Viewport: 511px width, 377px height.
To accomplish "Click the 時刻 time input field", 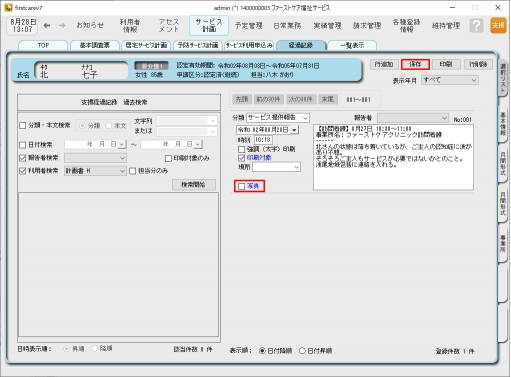I will tap(263, 140).
